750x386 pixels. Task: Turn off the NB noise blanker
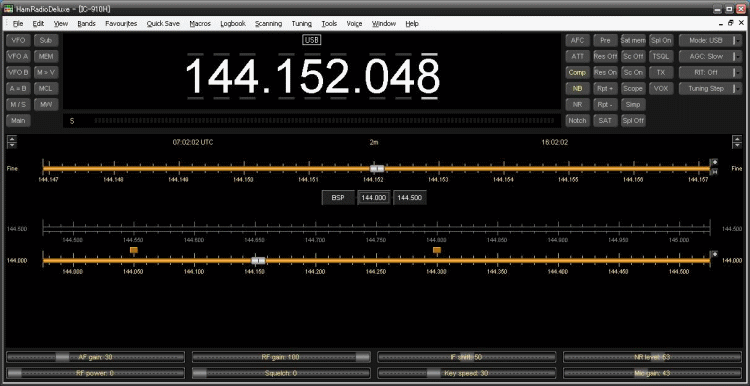[577, 88]
